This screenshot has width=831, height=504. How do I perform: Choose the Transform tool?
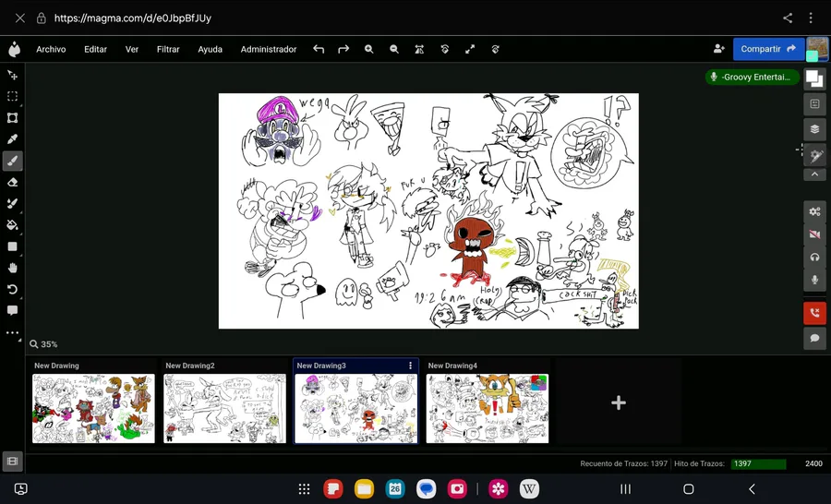12,117
